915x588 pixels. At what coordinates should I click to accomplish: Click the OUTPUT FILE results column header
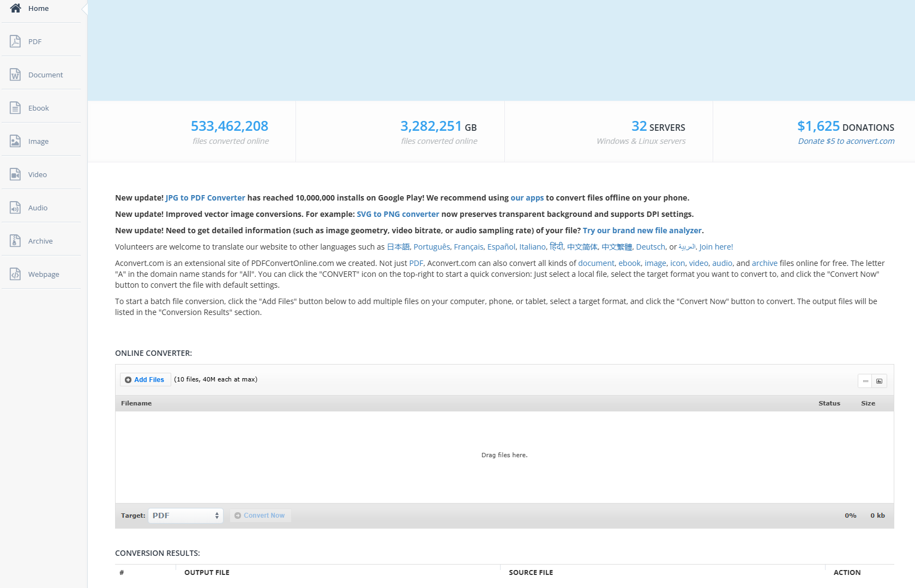[x=207, y=572]
